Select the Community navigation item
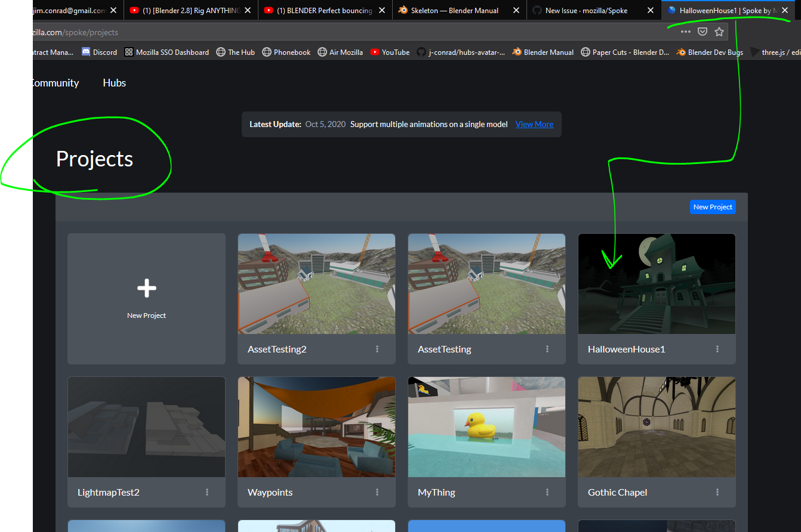The width and height of the screenshot is (801, 532). tap(53, 82)
